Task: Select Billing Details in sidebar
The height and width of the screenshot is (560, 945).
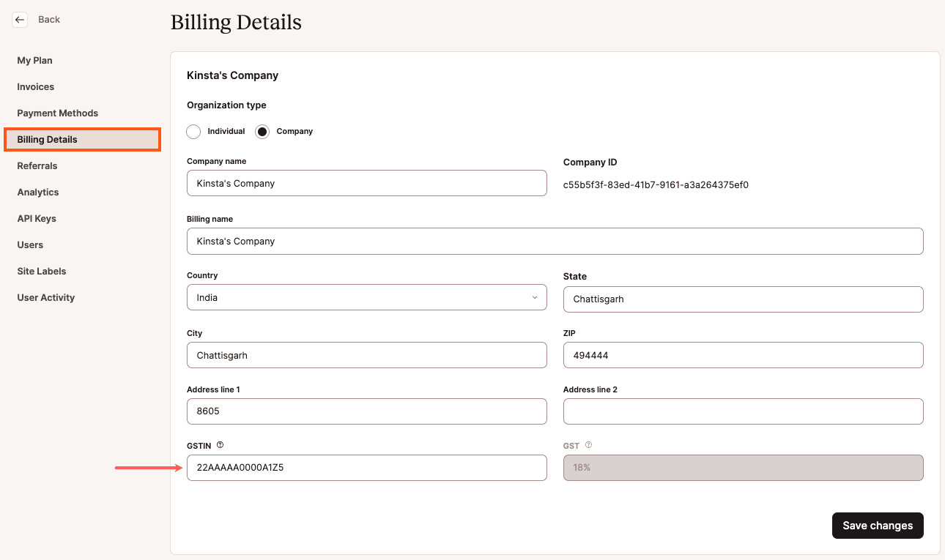Action: [47, 140]
